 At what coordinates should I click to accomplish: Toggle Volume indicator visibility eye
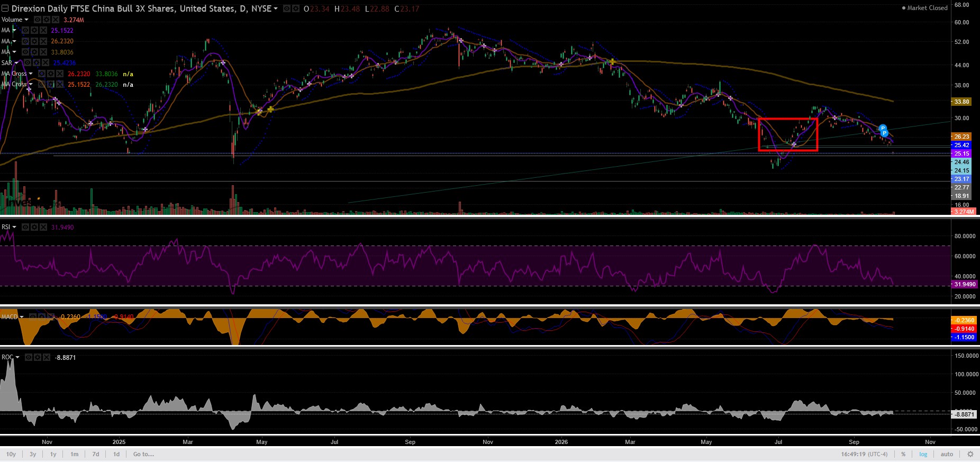click(37, 20)
